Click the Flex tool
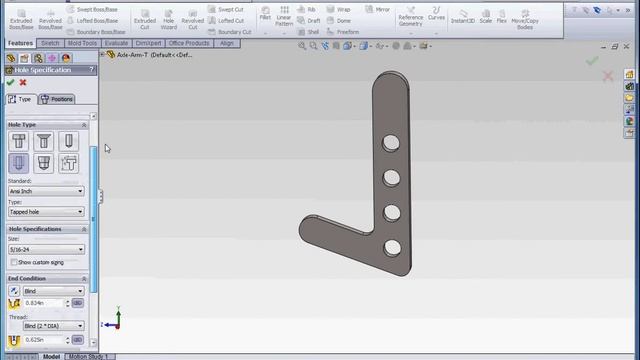Screen dimensions: 640x360 [x=502, y=16]
